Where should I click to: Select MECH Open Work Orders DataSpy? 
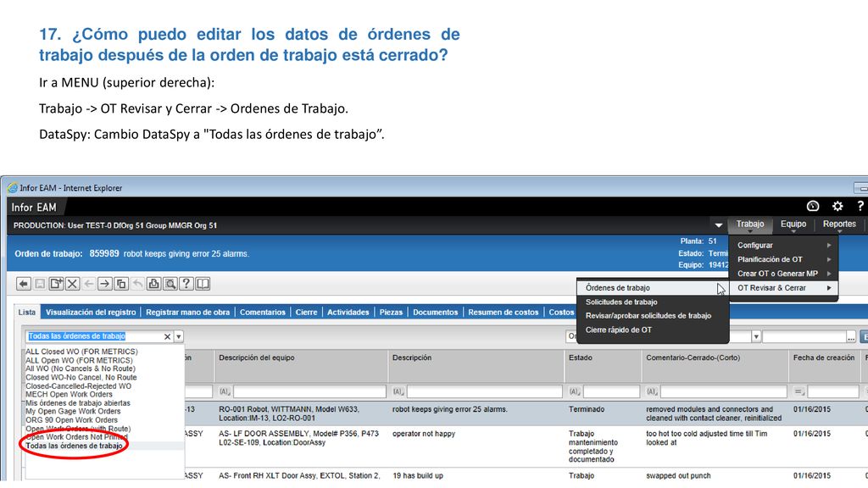pos(70,395)
